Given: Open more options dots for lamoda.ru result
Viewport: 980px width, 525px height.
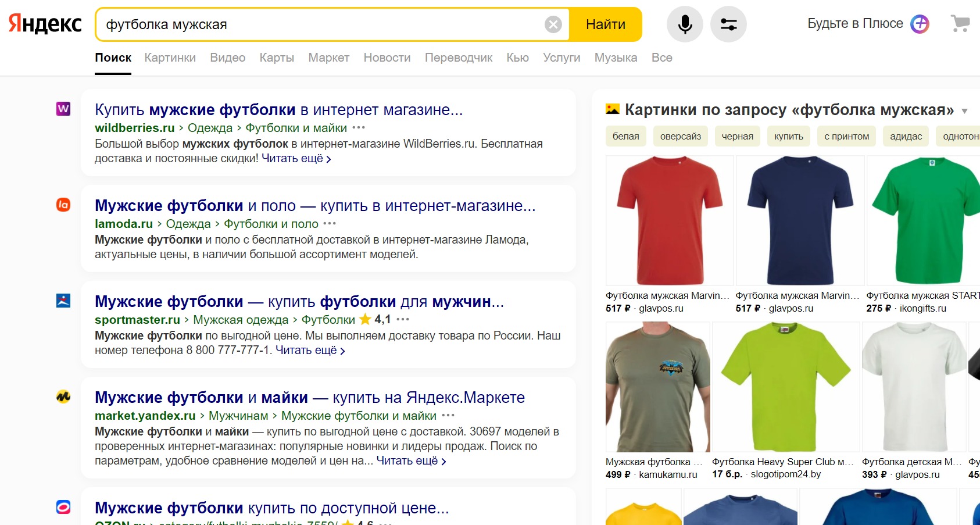Looking at the screenshot, I should point(330,224).
